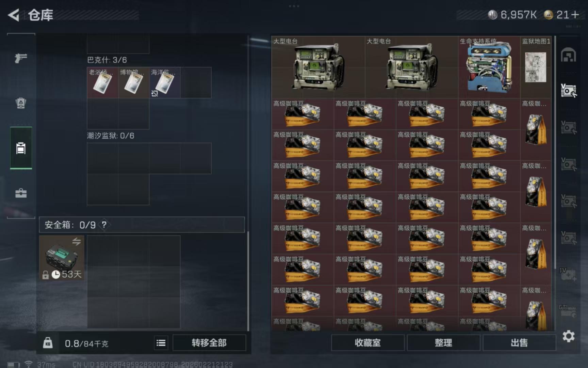Click the plus next to gold currency

tap(575, 15)
